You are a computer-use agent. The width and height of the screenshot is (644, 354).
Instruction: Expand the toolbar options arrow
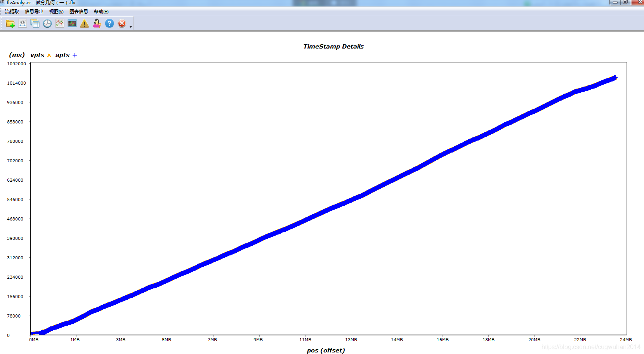[x=130, y=27]
